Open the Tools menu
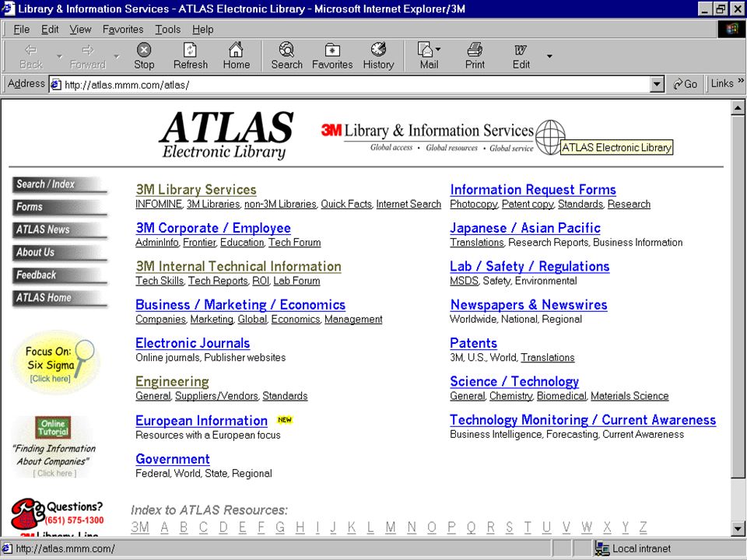 (x=168, y=30)
